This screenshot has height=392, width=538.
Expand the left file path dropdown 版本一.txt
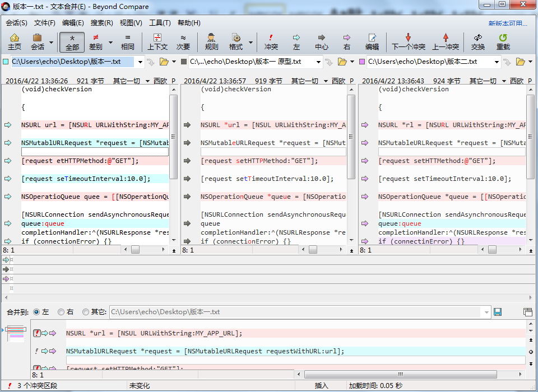(140, 62)
